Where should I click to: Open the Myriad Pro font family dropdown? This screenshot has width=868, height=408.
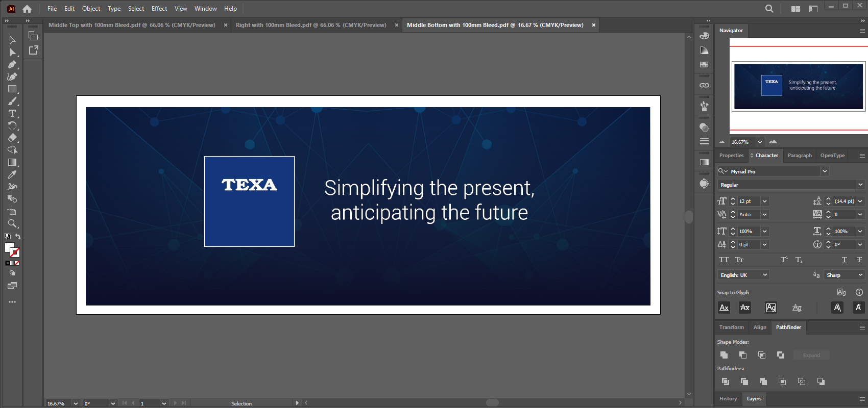825,171
